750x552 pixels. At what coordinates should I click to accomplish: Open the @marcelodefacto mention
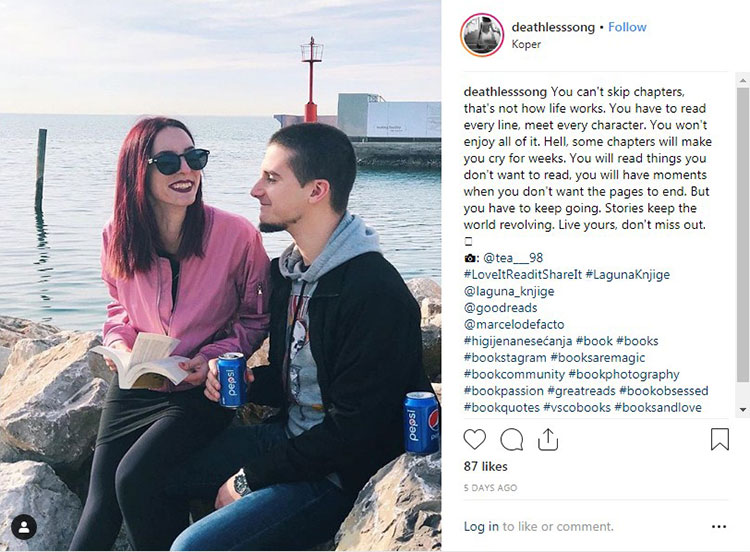[514, 324]
